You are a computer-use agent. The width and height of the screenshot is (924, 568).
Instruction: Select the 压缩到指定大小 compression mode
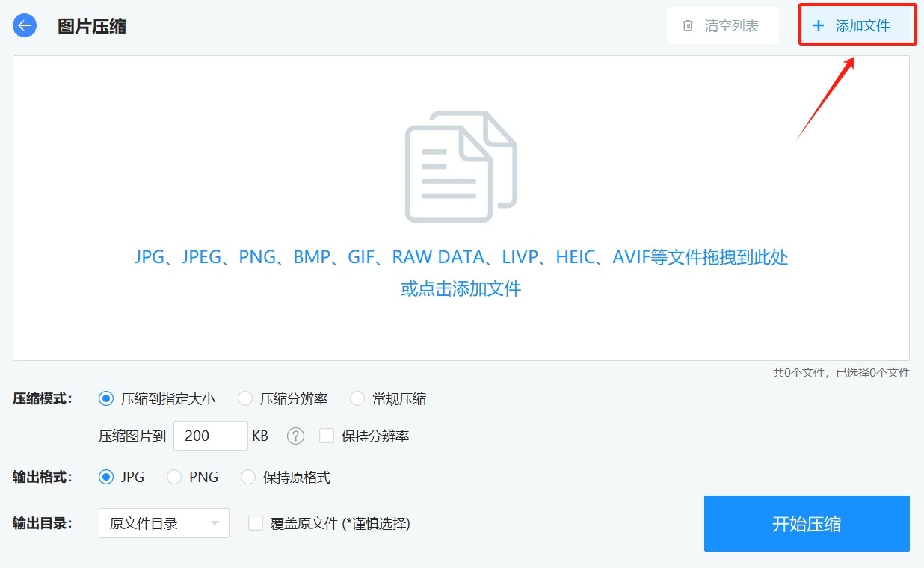pos(106,399)
